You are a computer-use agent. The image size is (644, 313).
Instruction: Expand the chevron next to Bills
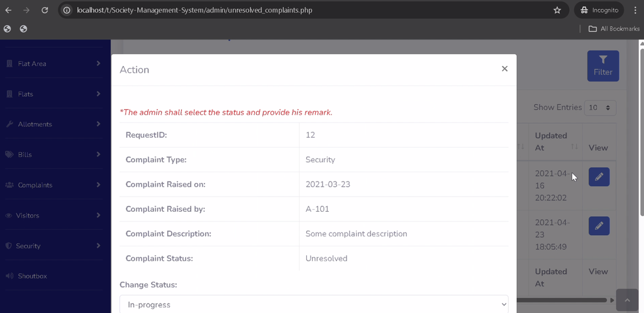pyautogui.click(x=99, y=154)
